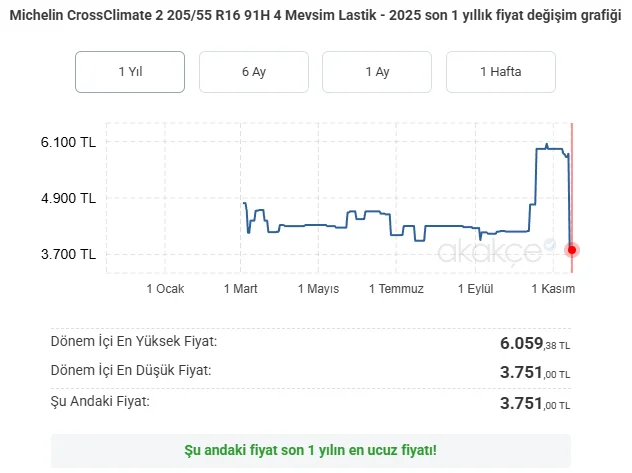Screen dimensions: 632x473
Task: Click the red current price dot
Action: tap(572, 249)
